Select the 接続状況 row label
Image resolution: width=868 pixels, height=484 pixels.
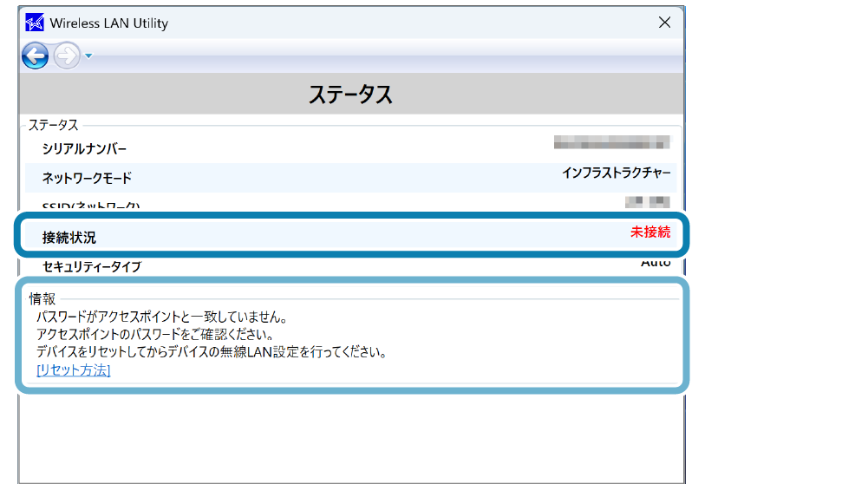[x=69, y=237]
